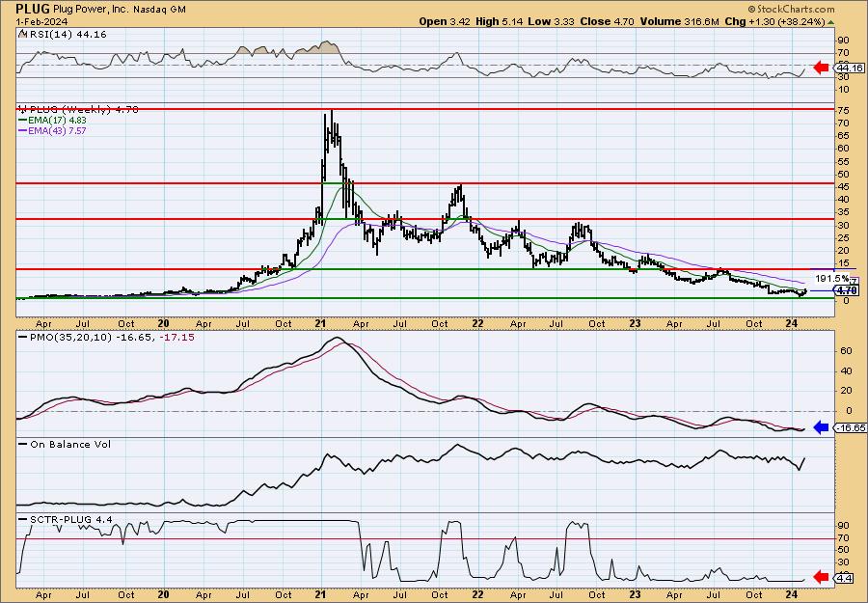Click the 35 price axis label
The width and height of the screenshot is (868, 603).
pos(843,212)
